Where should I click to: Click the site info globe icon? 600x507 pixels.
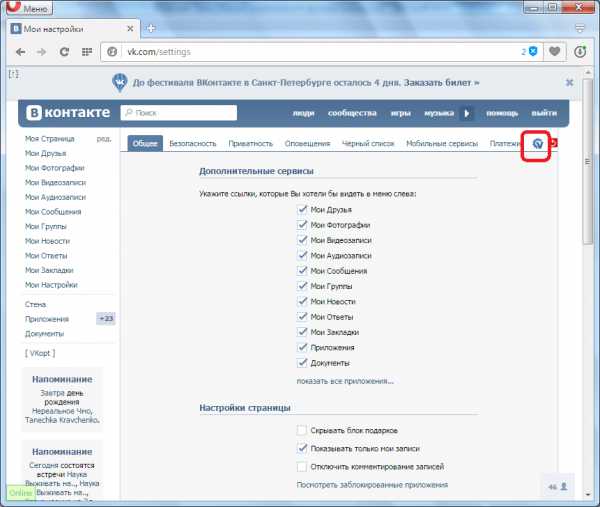(112, 52)
